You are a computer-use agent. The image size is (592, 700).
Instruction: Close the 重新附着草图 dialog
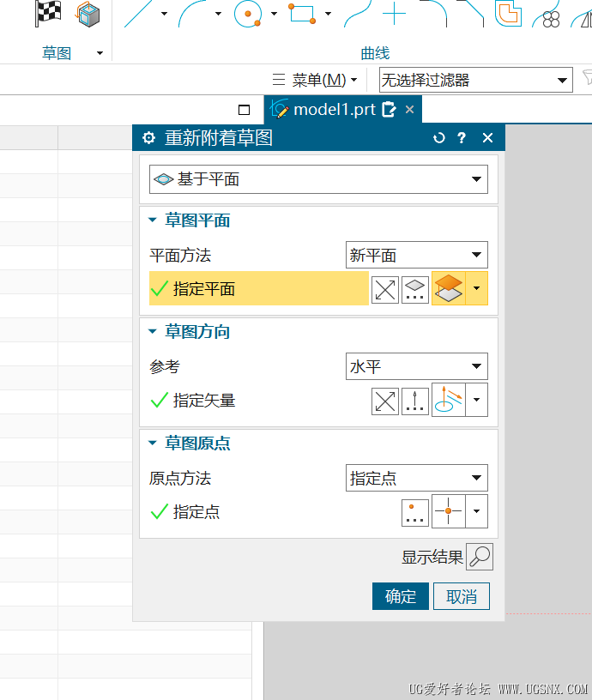click(487, 138)
